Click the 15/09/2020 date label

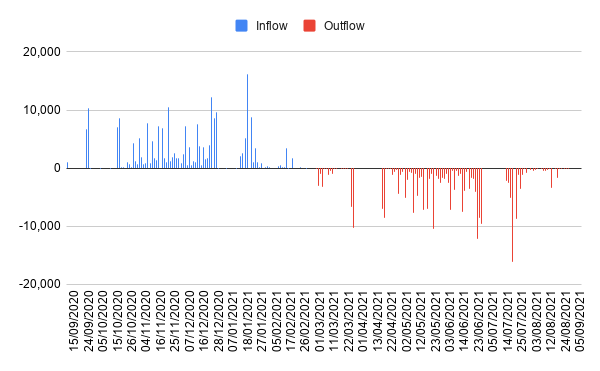click(x=73, y=321)
